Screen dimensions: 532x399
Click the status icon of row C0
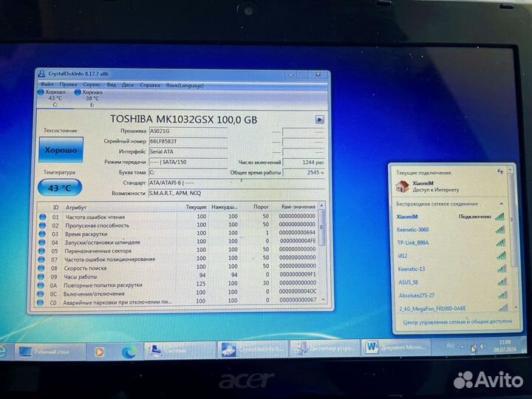pos(41,302)
